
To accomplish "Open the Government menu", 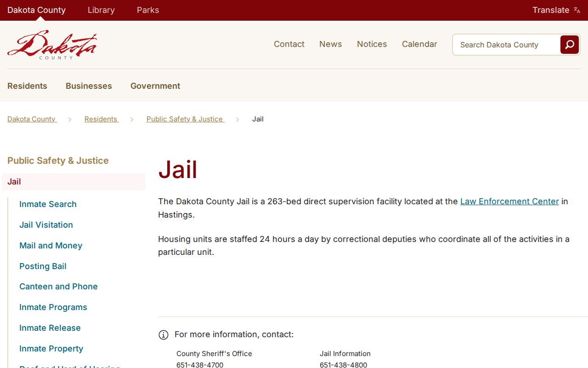I will pos(155,86).
